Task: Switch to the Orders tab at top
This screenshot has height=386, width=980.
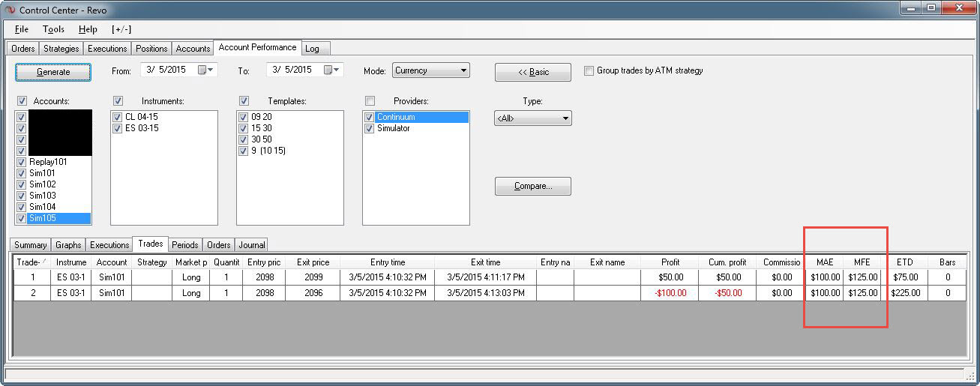Action: click(x=23, y=49)
